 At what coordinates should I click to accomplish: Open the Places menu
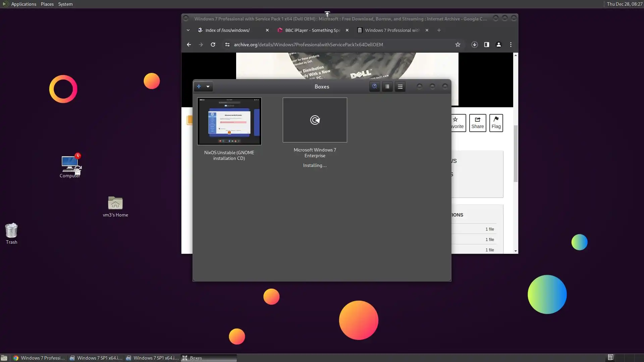tap(47, 4)
